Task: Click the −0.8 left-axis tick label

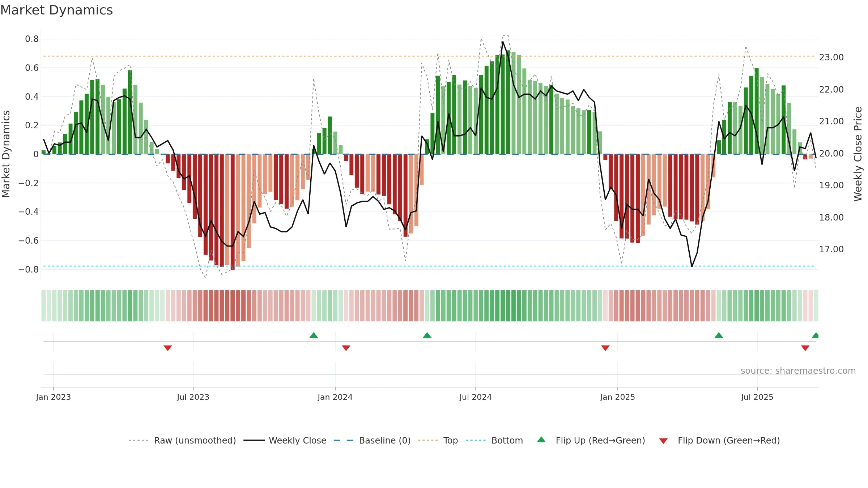Action: coord(29,269)
